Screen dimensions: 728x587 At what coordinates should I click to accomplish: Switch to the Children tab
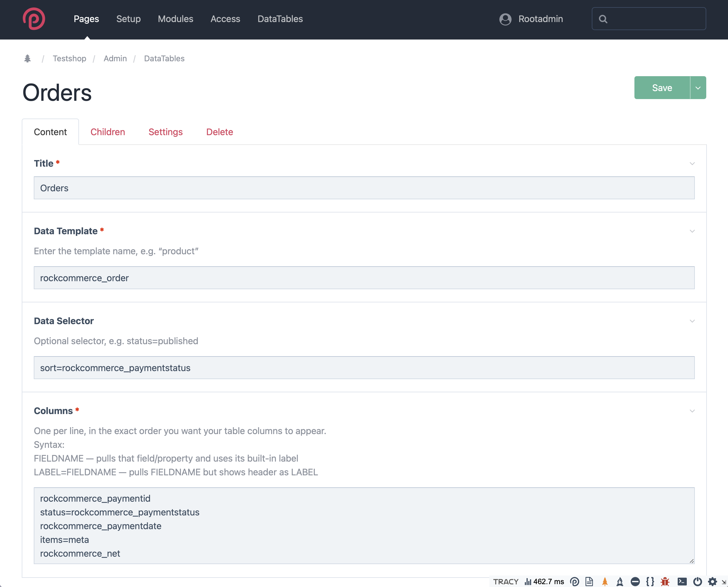click(x=108, y=132)
